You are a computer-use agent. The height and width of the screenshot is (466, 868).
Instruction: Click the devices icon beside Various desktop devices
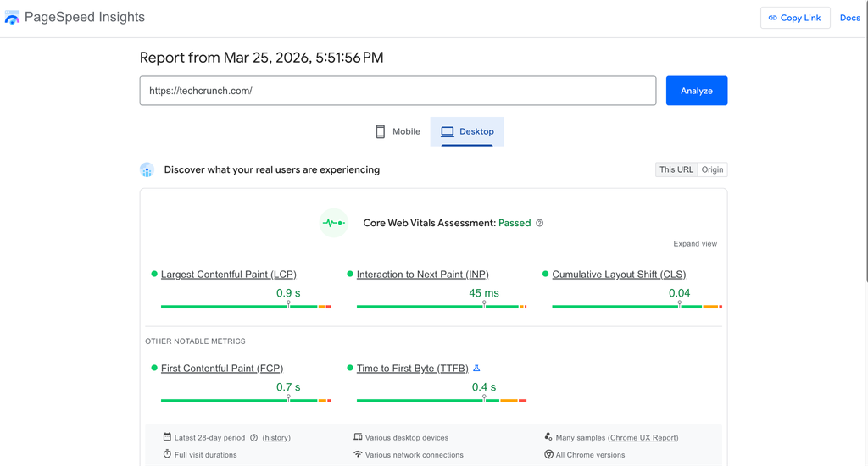(x=358, y=437)
